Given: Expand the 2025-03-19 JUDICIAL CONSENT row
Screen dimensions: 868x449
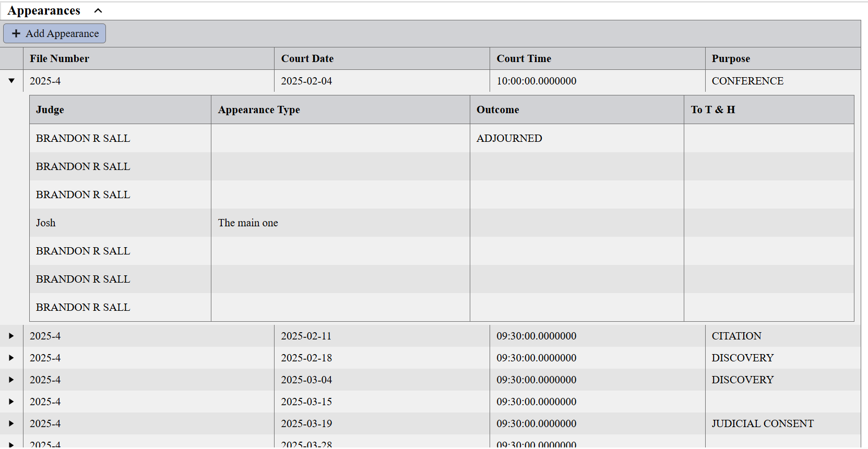Looking at the screenshot, I should click(x=11, y=423).
